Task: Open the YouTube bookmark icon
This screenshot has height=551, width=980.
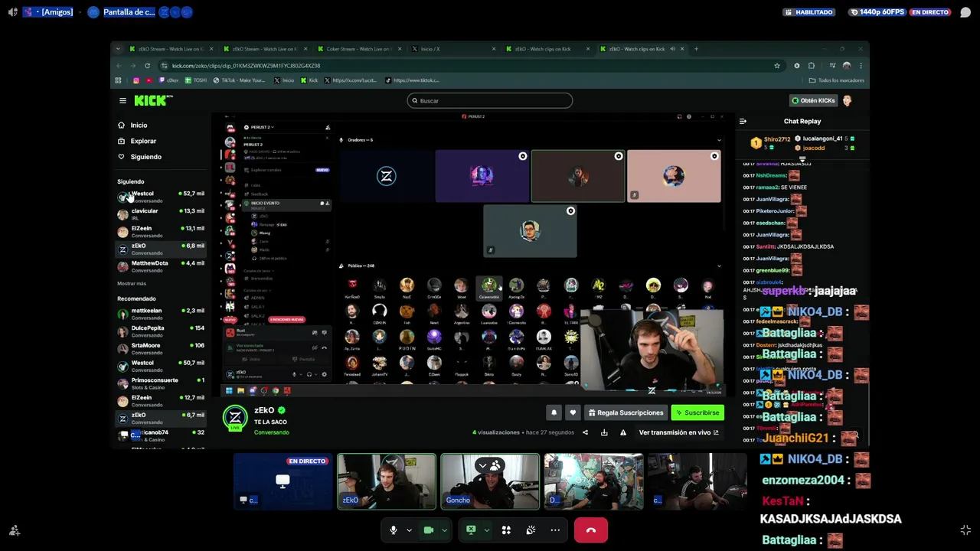Action: 149,80
